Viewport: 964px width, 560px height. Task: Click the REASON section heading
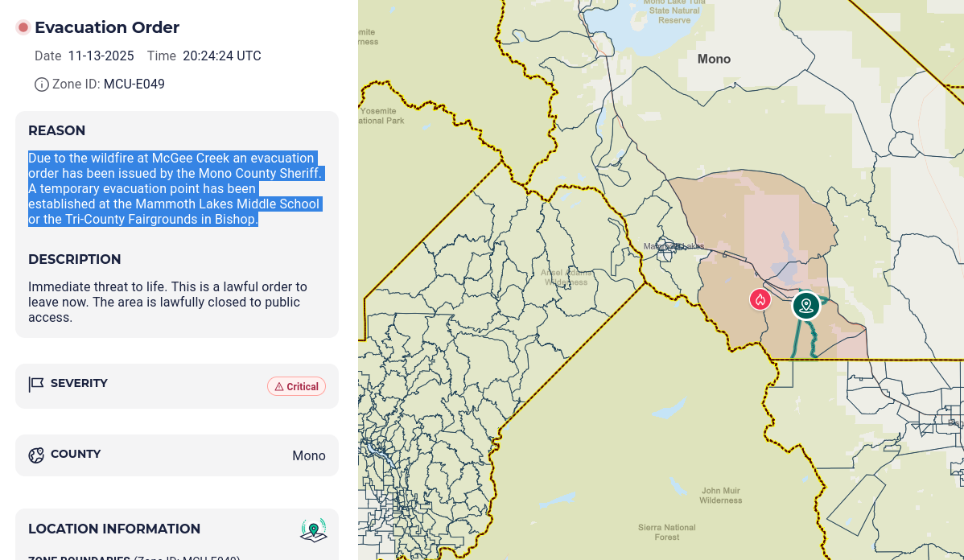[x=56, y=130]
